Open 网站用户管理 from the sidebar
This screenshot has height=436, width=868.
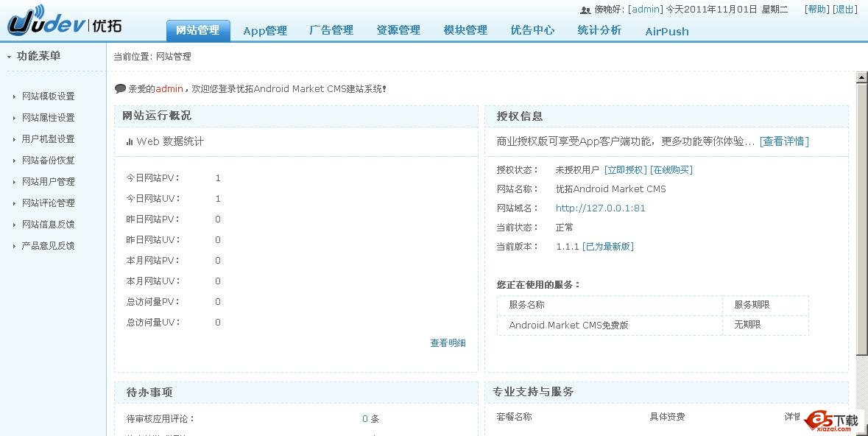click(48, 182)
